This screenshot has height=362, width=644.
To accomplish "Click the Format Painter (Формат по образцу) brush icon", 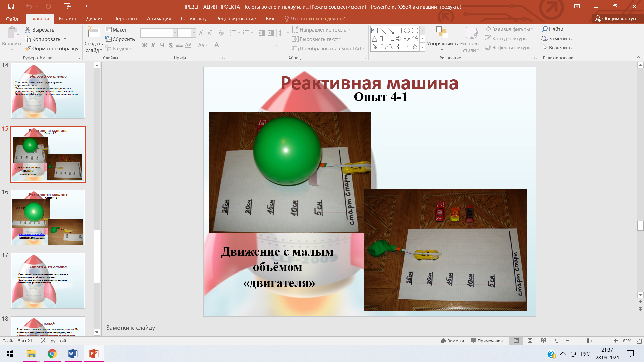I will (28, 49).
